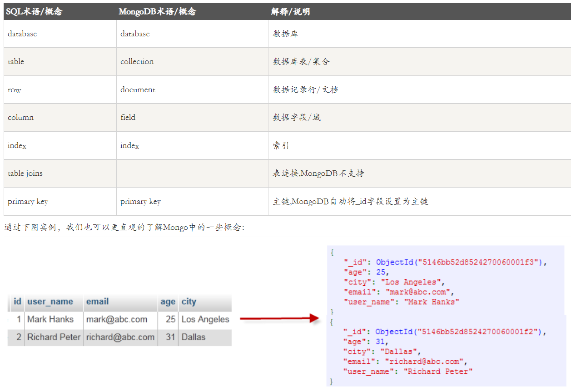Click the paragraph starting '通过下图实例'
The image size is (571, 392).
point(124,227)
